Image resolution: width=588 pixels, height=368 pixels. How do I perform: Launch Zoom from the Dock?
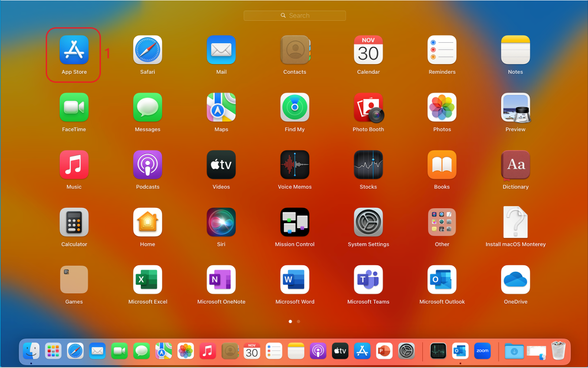[x=482, y=351]
